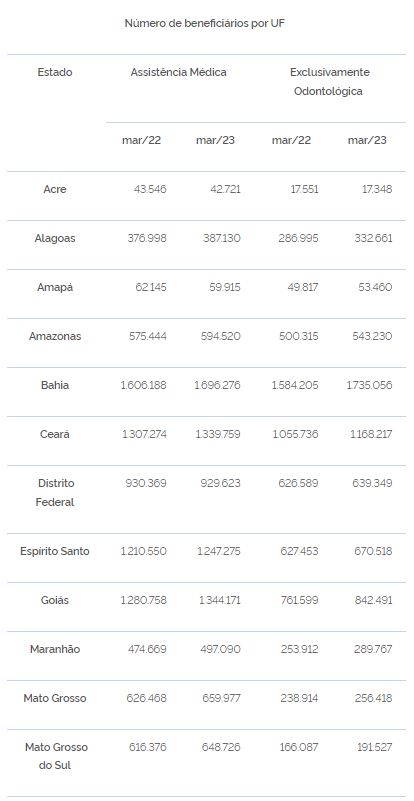Select the Acre row label

pos(55,189)
